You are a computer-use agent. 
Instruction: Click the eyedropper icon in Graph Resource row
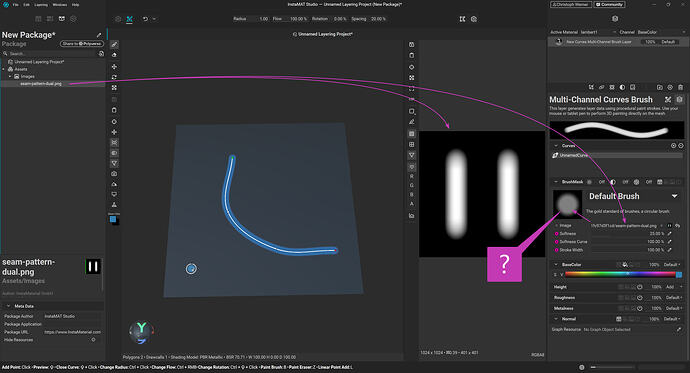pyautogui.click(x=679, y=329)
